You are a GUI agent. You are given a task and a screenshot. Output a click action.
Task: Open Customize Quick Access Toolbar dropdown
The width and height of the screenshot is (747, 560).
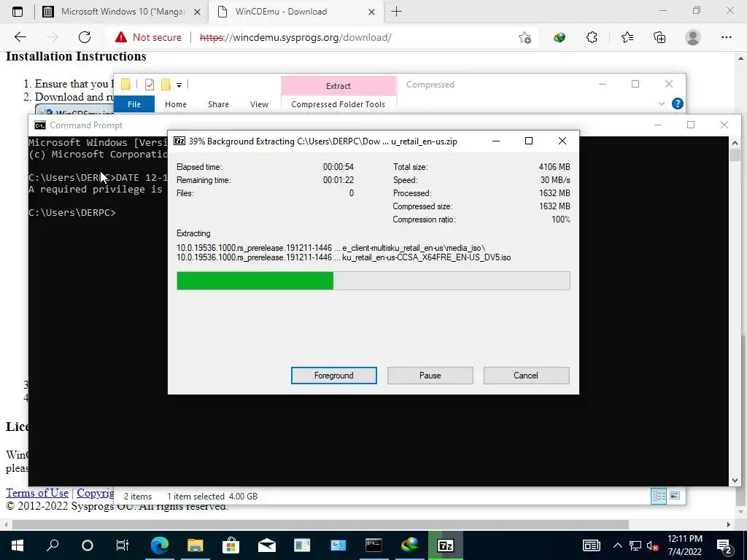pos(179,85)
